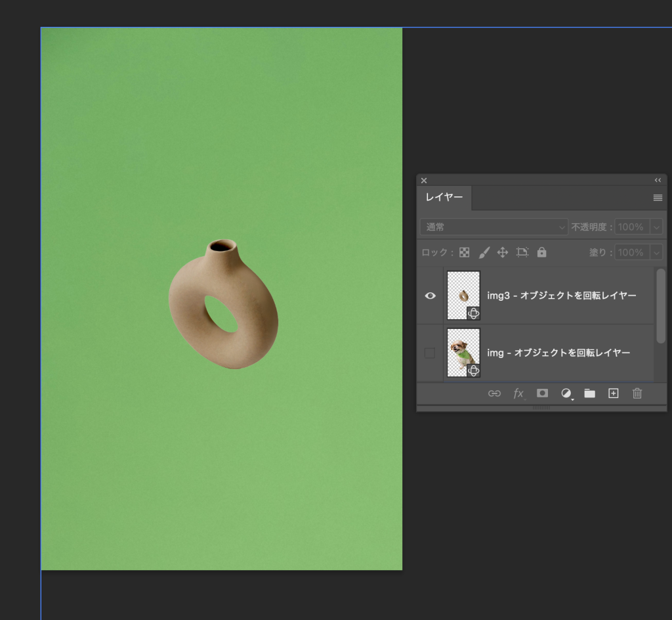Open the 通常 blend mode dropdown

[x=494, y=227]
